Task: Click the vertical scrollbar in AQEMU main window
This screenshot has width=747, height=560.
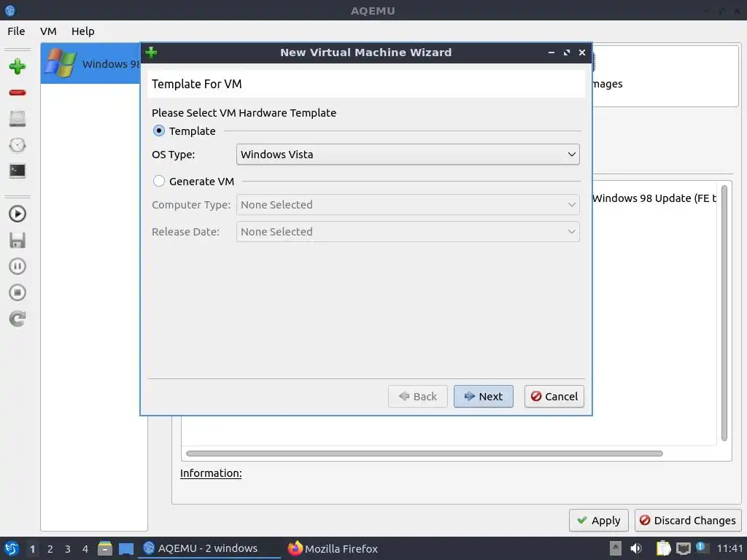Action: 724,314
